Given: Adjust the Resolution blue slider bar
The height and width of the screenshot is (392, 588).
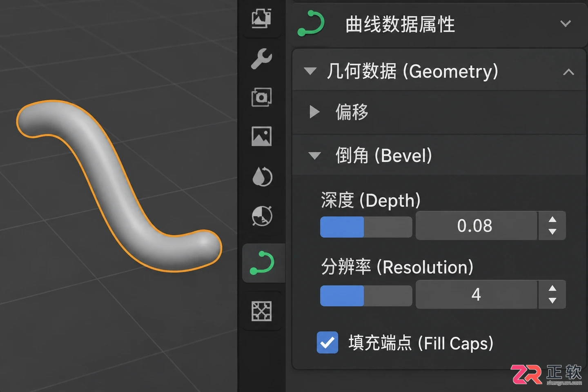Looking at the screenshot, I should [366, 296].
